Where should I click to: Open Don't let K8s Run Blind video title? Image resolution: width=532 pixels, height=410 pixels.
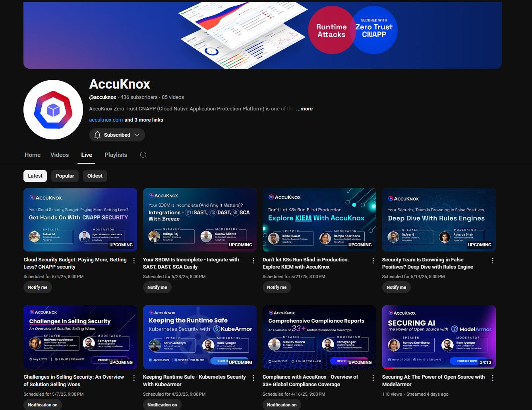[306, 263]
